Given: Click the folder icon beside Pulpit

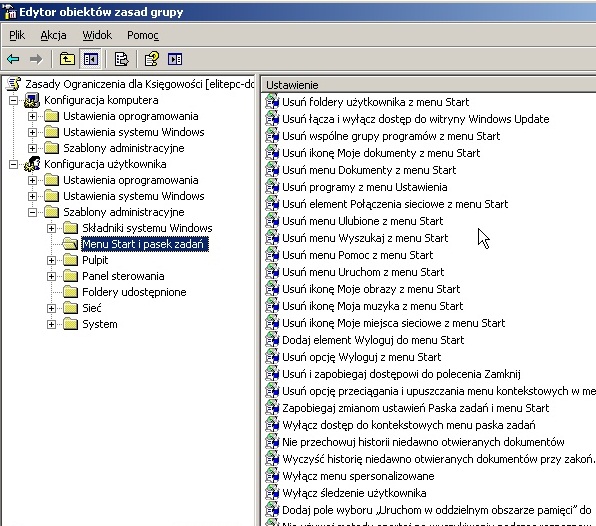Looking at the screenshot, I should click(x=71, y=260).
